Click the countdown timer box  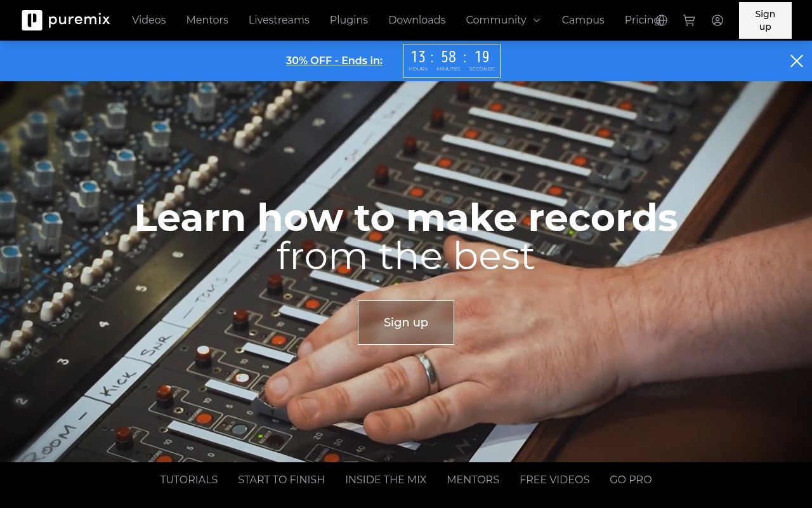pyautogui.click(x=452, y=61)
